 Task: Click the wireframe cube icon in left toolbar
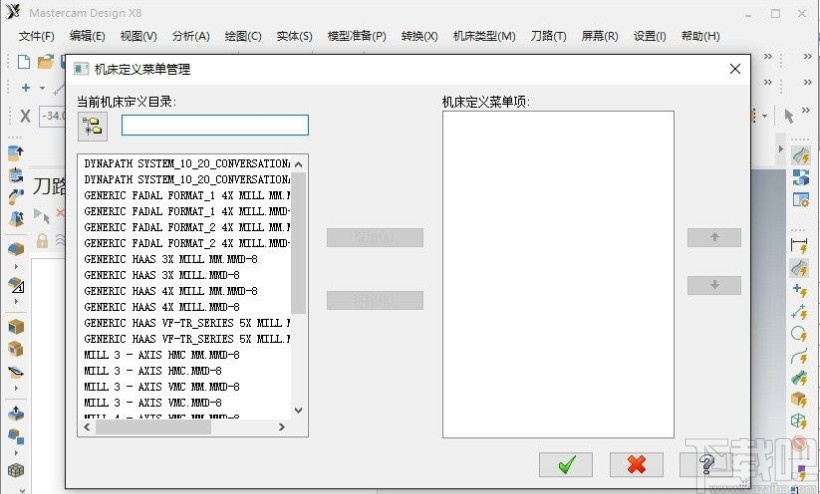pyautogui.click(x=16, y=470)
